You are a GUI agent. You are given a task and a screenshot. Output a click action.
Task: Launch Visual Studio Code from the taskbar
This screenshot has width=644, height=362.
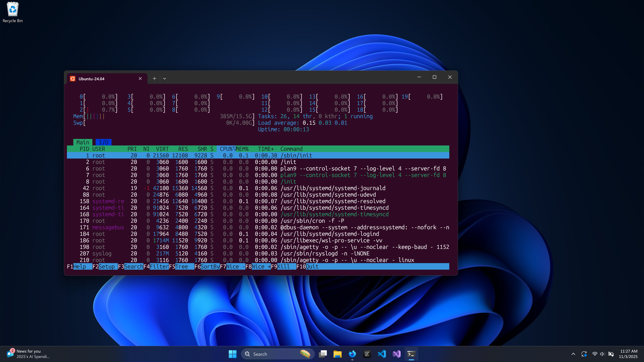pyautogui.click(x=382, y=354)
